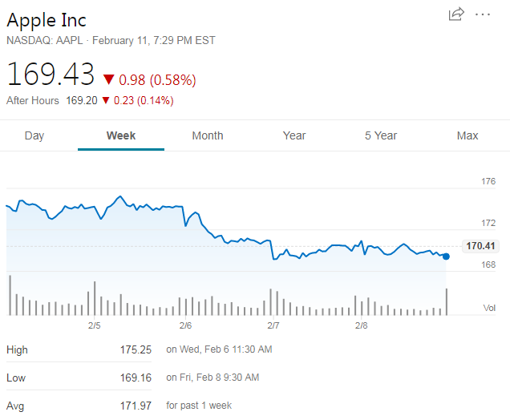Click the 2/5 date axis label
The image size is (510, 420).
[x=94, y=325]
